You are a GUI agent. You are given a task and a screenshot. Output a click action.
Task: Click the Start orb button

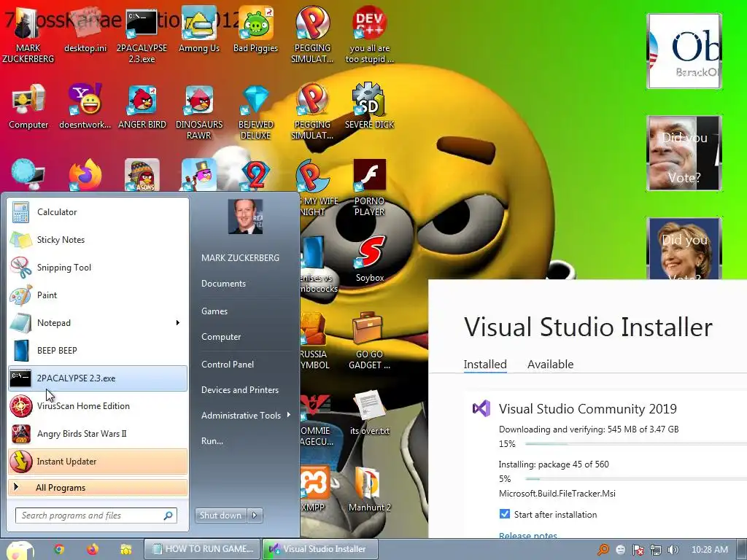pos(19,550)
